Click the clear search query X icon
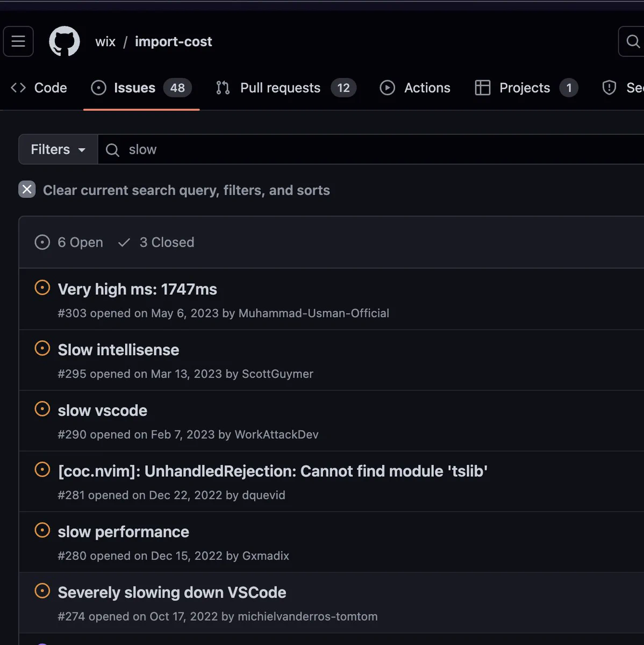The height and width of the screenshot is (645, 644). [x=27, y=189]
